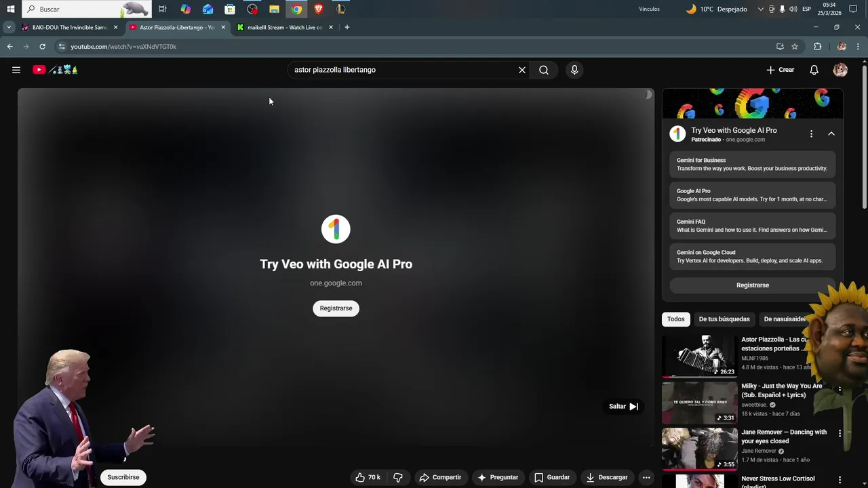The height and width of the screenshot is (488, 868).
Task: Start a voice search with the microphone
Action: (574, 70)
